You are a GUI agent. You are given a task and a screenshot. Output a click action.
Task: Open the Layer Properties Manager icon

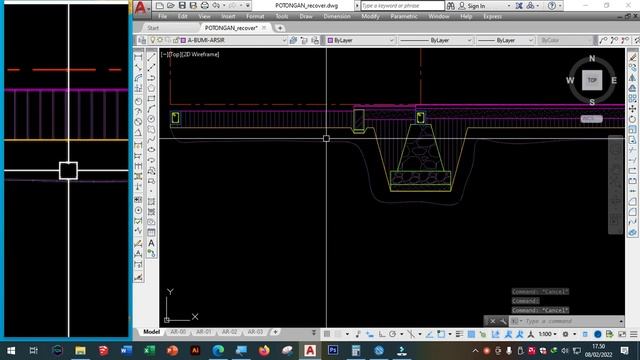click(142, 40)
